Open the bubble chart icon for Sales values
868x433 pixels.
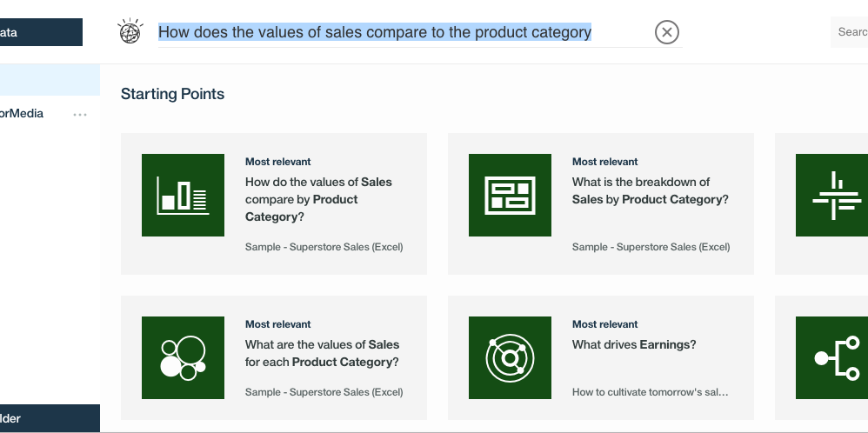pyautogui.click(x=183, y=357)
